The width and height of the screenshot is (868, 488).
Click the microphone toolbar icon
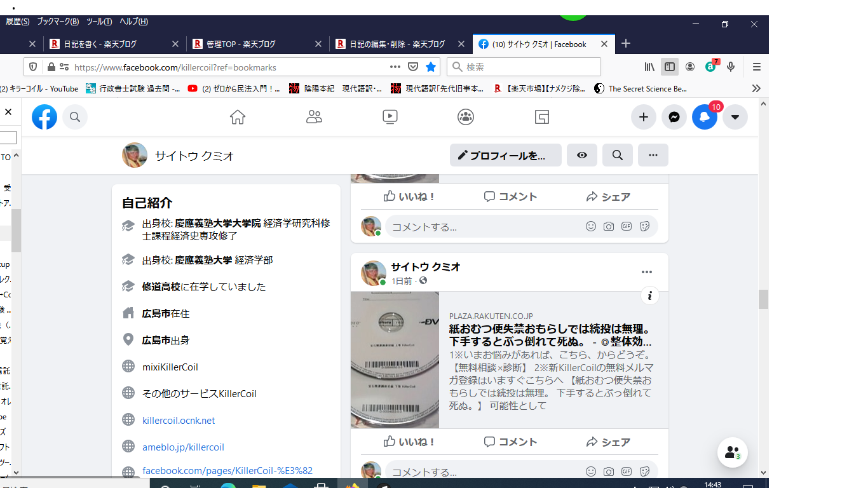click(731, 67)
